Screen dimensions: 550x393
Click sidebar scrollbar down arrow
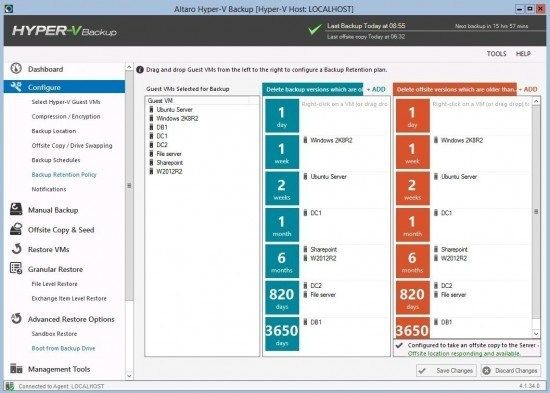(x=129, y=376)
